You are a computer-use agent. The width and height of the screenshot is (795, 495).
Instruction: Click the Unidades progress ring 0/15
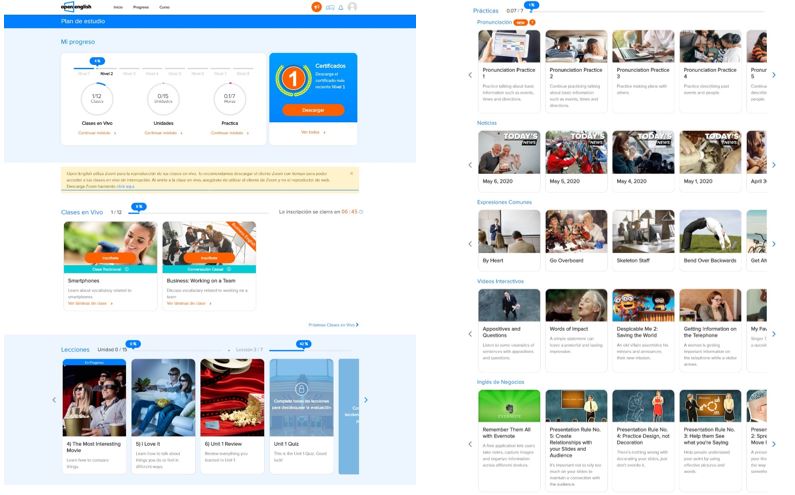(x=163, y=98)
